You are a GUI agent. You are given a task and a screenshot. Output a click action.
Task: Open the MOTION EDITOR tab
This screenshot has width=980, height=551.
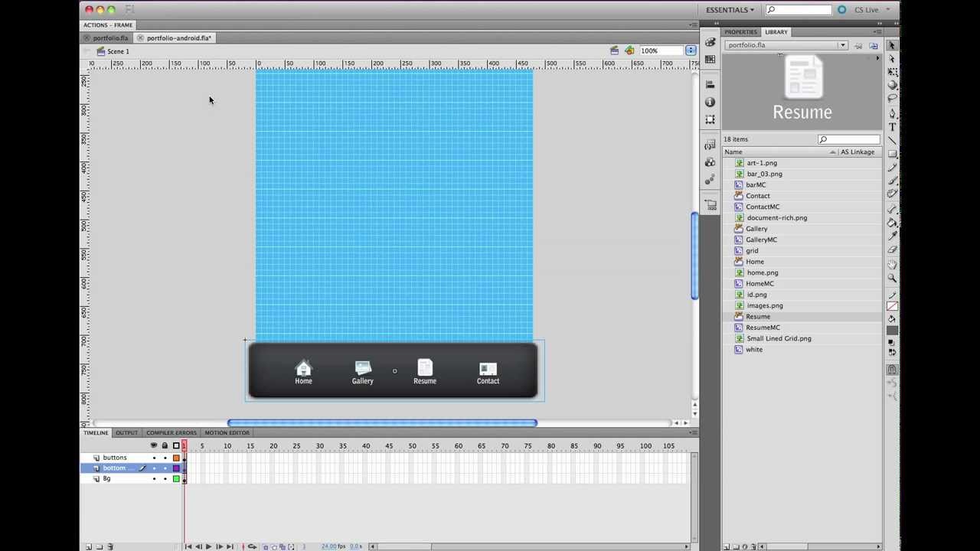(227, 433)
